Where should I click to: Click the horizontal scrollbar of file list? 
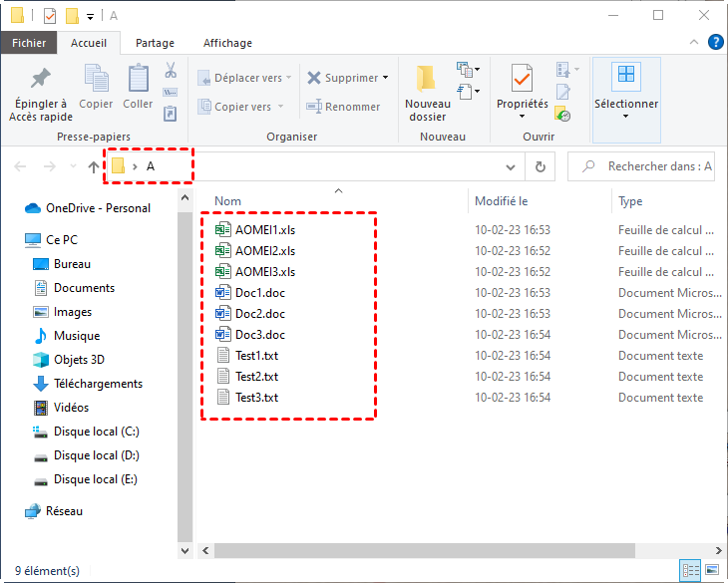(425, 550)
